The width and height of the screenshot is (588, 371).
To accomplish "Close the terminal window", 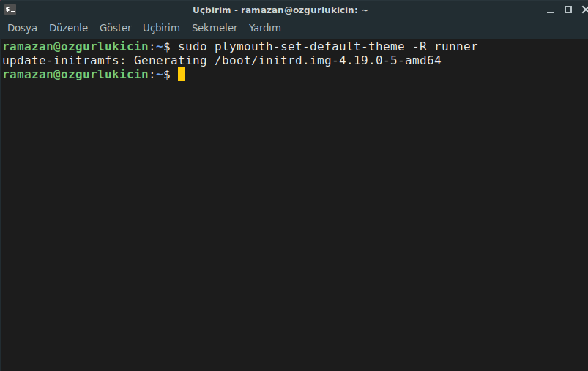I will (584, 10).
